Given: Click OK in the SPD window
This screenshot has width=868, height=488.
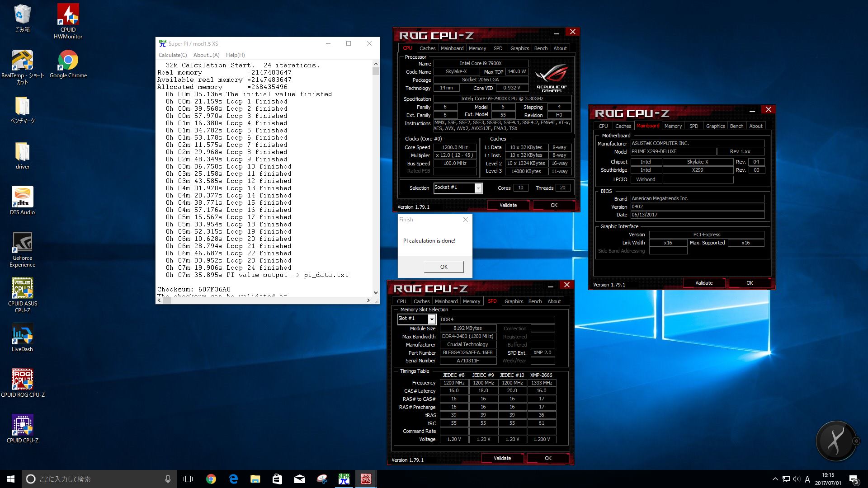Looking at the screenshot, I should coord(548,458).
